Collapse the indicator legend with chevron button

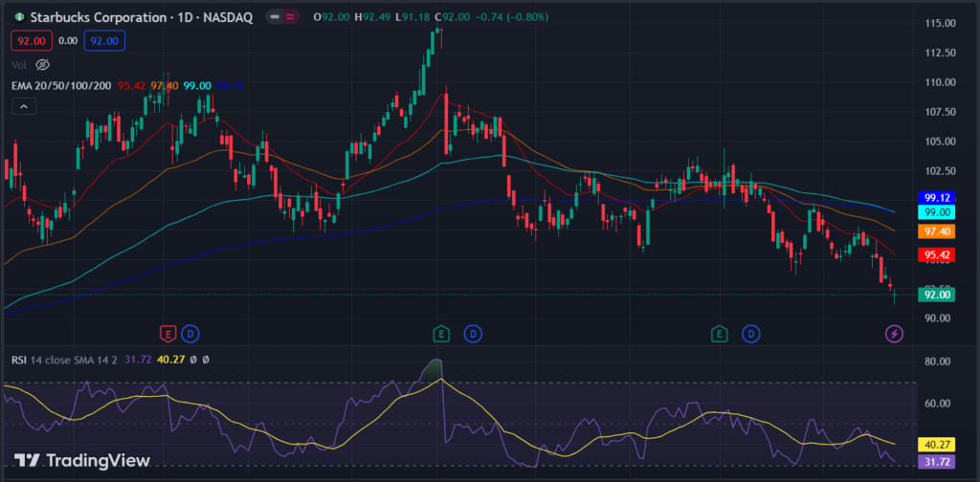(24, 107)
